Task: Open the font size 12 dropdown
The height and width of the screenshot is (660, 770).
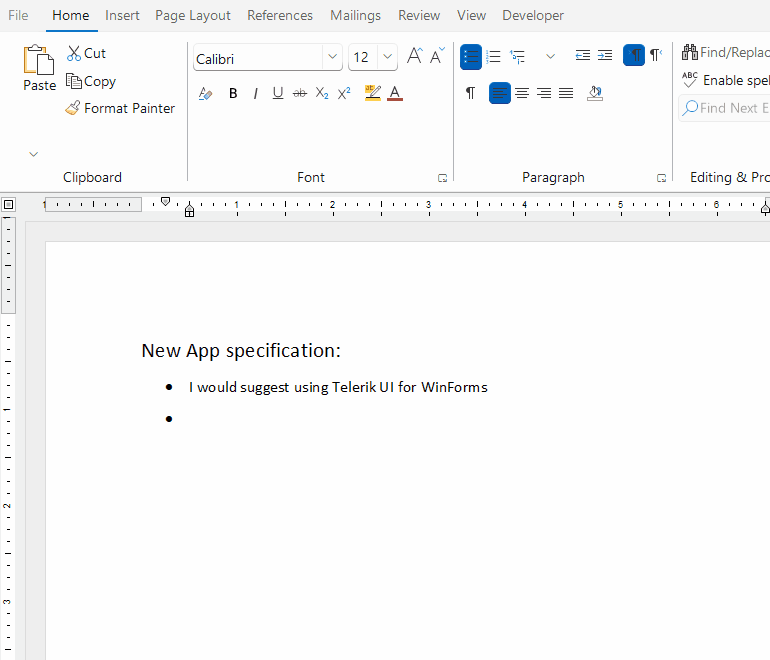Action: click(387, 57)
